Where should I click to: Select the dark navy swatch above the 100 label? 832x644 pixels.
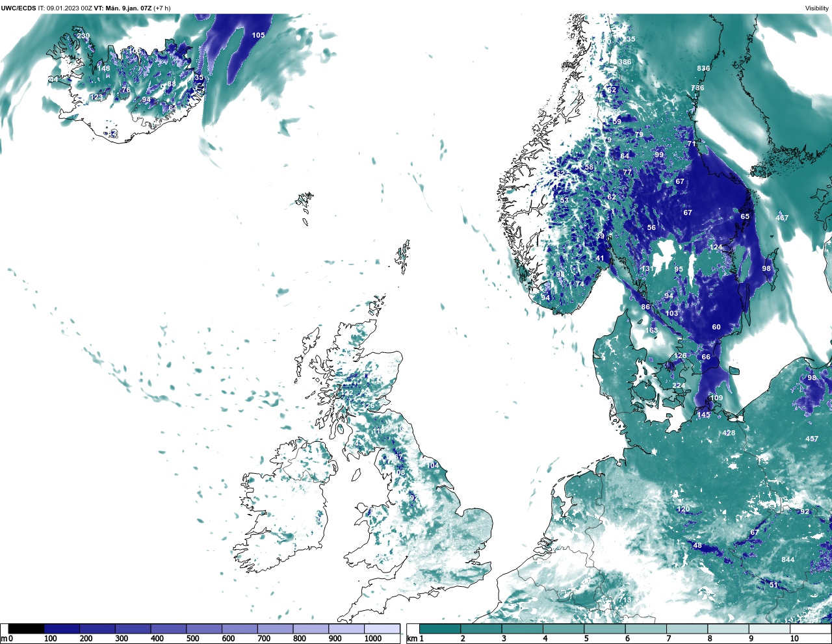(62, 628)
